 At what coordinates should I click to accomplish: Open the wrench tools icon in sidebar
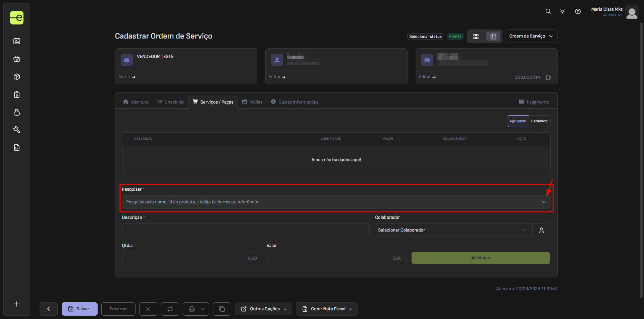pos(17,130)
